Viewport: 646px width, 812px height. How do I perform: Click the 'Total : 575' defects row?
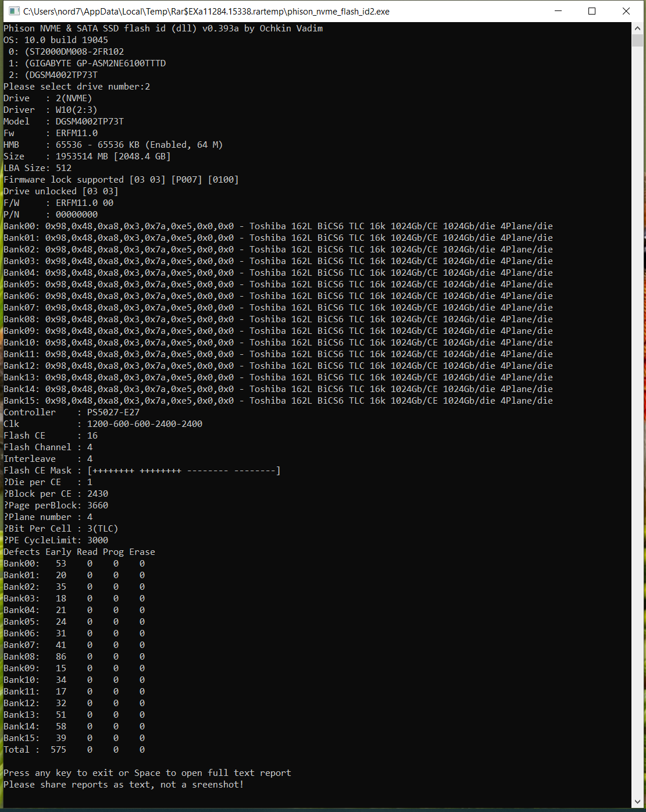[74, 750]
